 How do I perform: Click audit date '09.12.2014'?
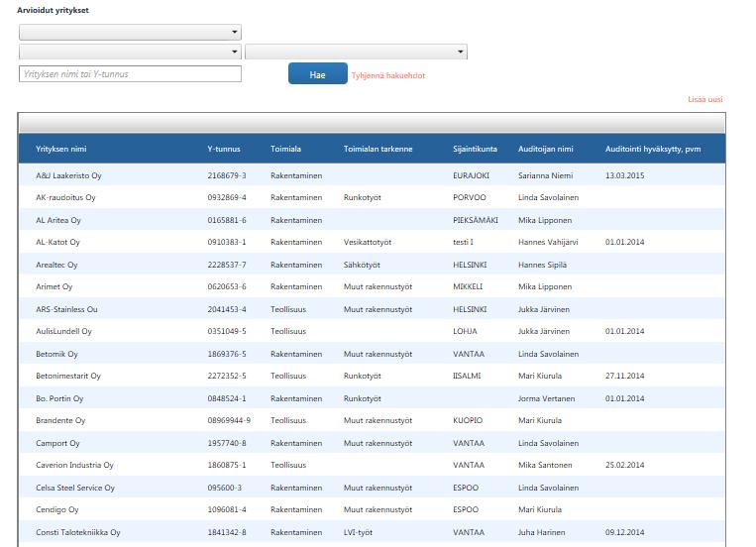[624, 532]
